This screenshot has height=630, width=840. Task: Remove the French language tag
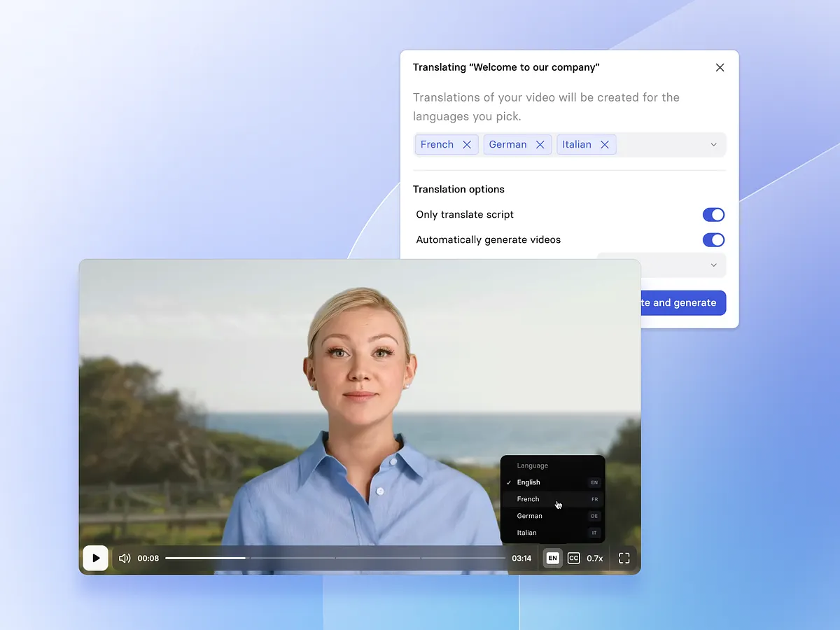(467, 144)
